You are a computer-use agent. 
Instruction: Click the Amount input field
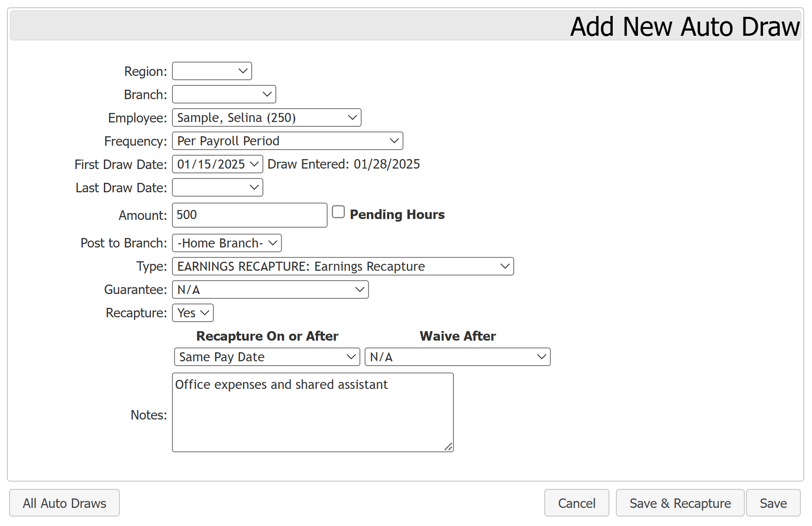(250, 215)
